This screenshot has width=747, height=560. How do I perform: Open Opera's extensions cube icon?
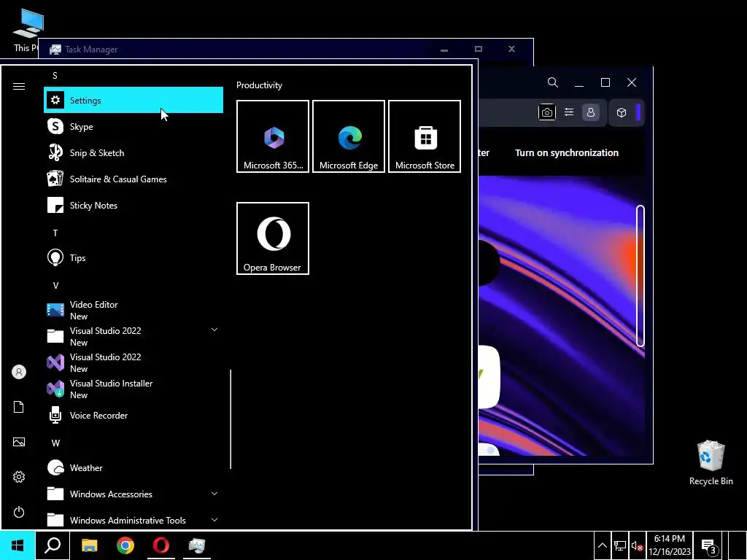click(x=622, y=112)
